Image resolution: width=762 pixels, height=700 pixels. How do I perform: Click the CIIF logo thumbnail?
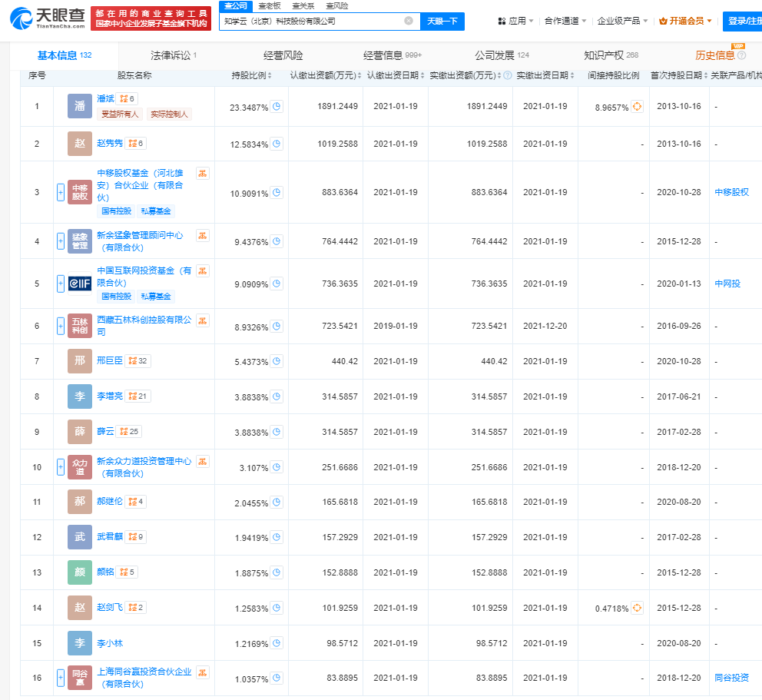pos(80,284)
